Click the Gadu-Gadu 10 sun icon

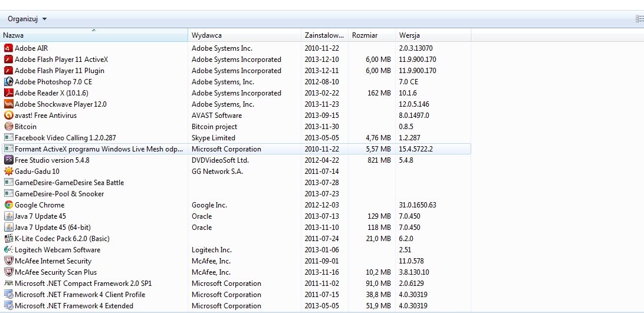tap(9, 172)
